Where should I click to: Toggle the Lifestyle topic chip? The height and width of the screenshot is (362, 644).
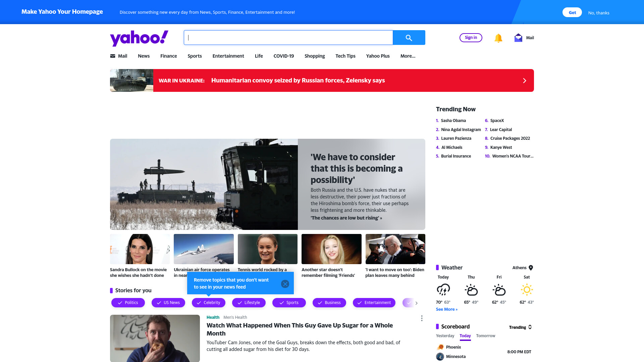pos(249,303)
